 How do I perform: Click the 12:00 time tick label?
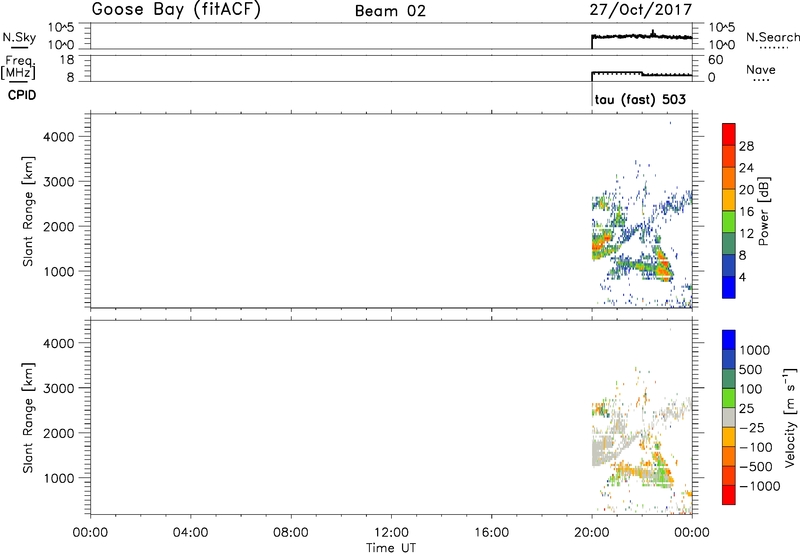coord(391,533)
